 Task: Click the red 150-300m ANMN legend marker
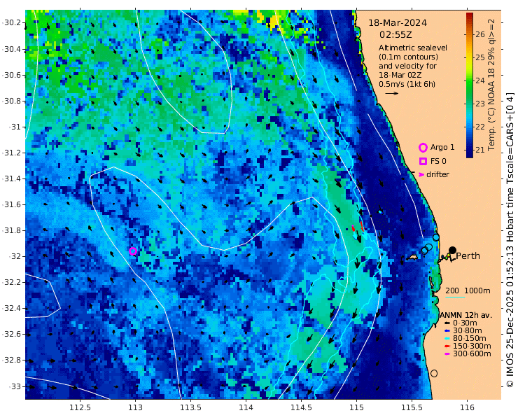447,346
